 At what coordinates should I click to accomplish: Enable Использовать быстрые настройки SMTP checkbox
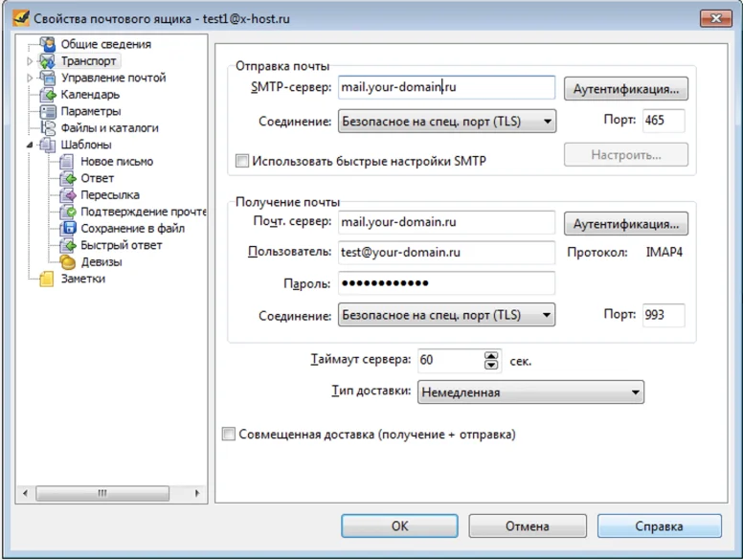tap(241, 161)
